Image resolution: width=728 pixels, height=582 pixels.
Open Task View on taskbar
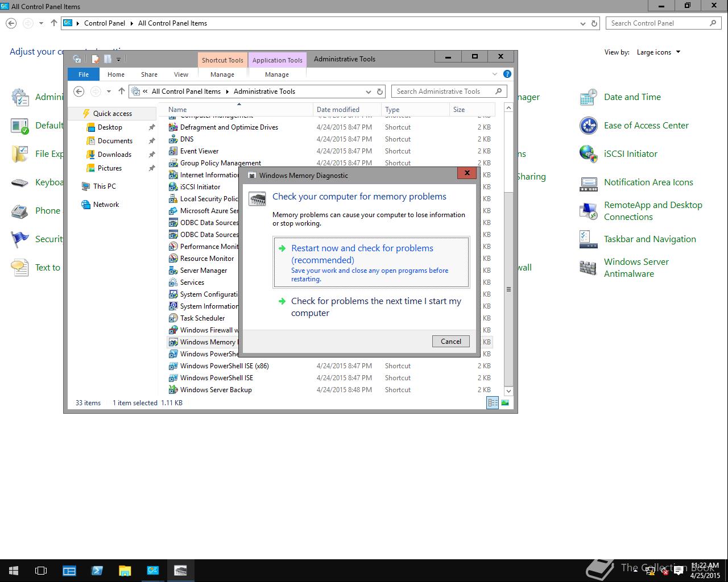[41, 571]
